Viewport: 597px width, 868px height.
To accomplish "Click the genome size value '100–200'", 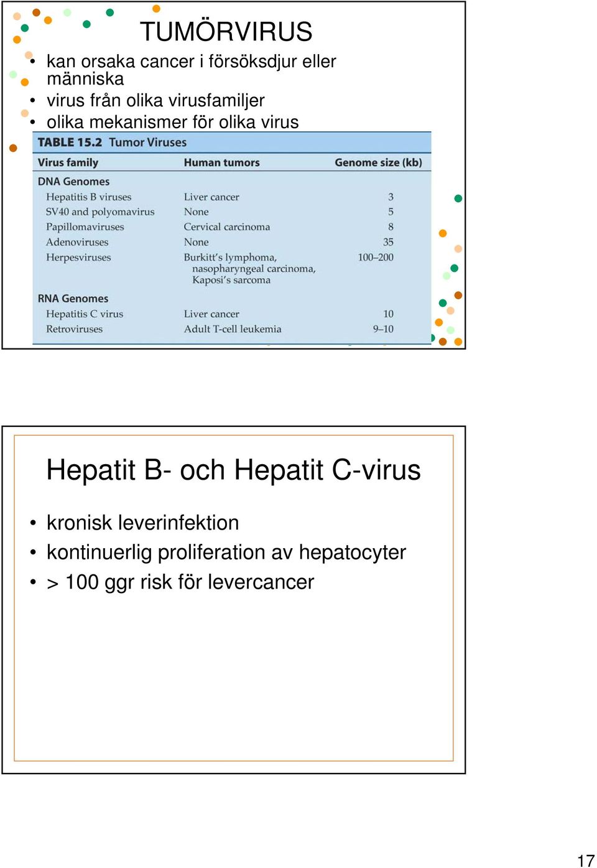I will 376,257.
